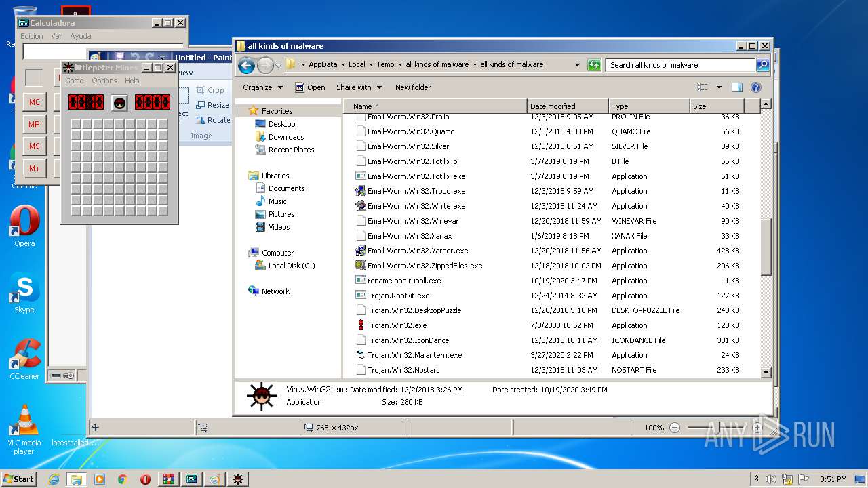This screenshot has height=488, width=868.
Task: Open Skype desktop shortcut
Action: click(24, 293)
